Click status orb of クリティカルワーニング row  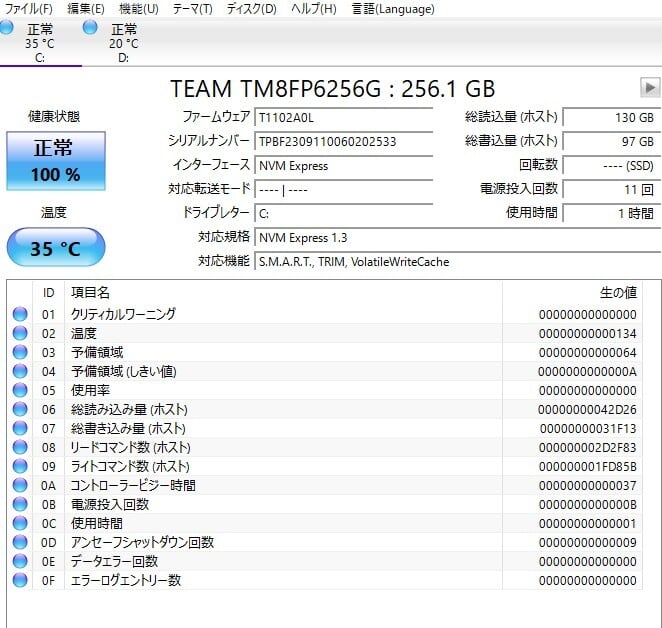point(20,314)
